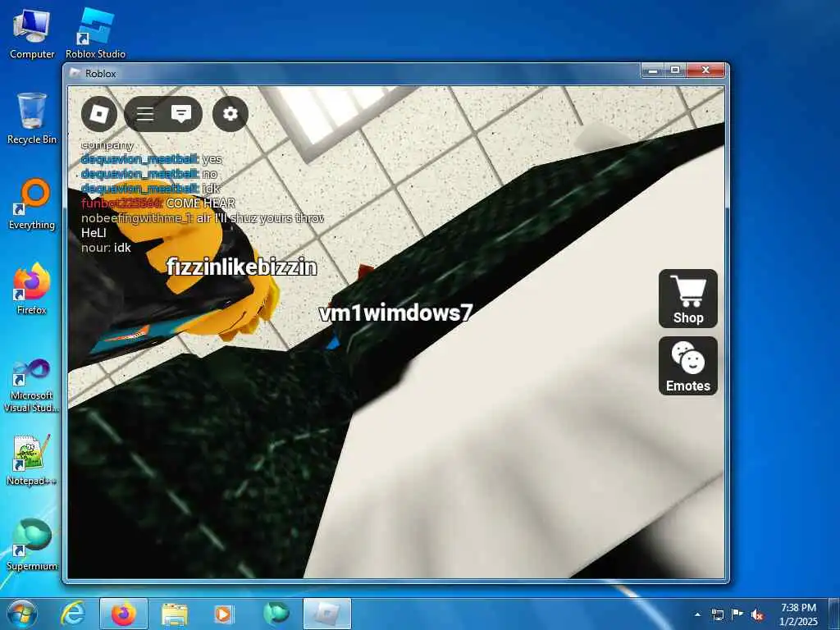Switch to Firefox in the taskbar
This screenshot has height=630, width=840.
click(124, 614)
